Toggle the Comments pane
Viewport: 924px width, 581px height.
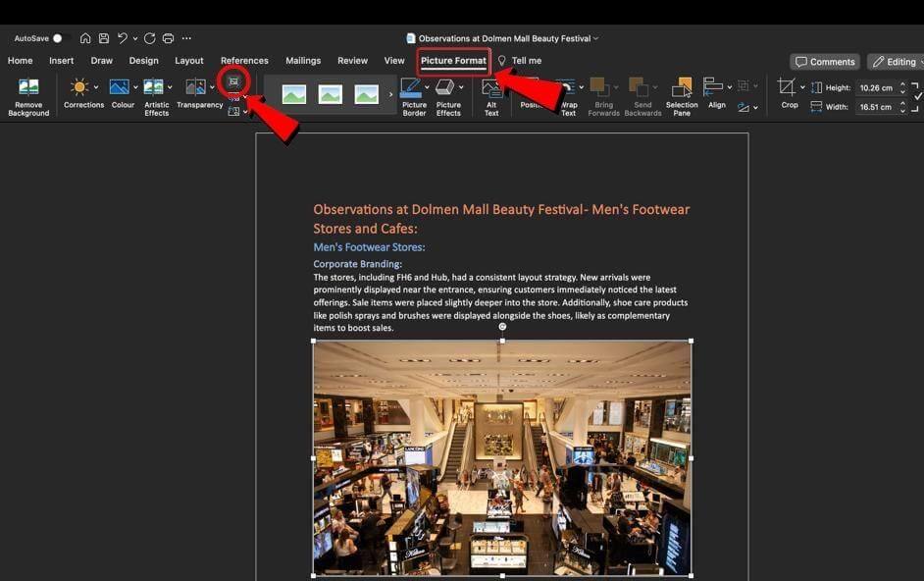coord(824,61)
